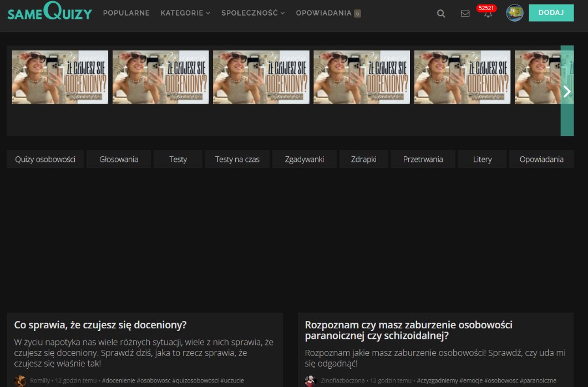Choose the Zdrapki category tab
Screen dimensions: 588x387
[363, 159]
